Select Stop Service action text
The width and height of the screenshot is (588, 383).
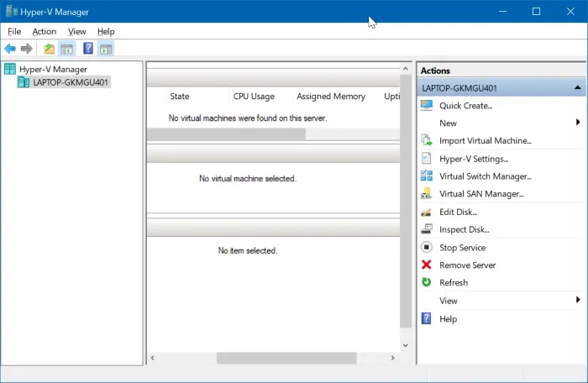pyautogui.click(x=462, y=248)
